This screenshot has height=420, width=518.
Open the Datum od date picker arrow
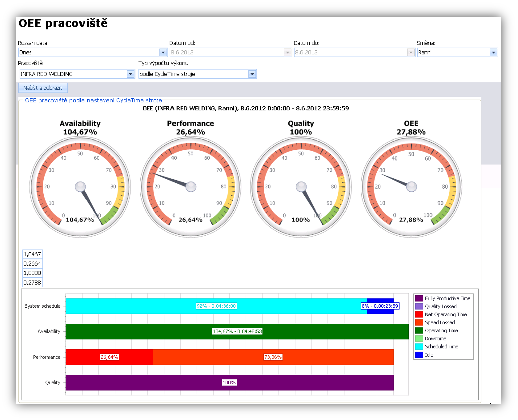[287, 52]
